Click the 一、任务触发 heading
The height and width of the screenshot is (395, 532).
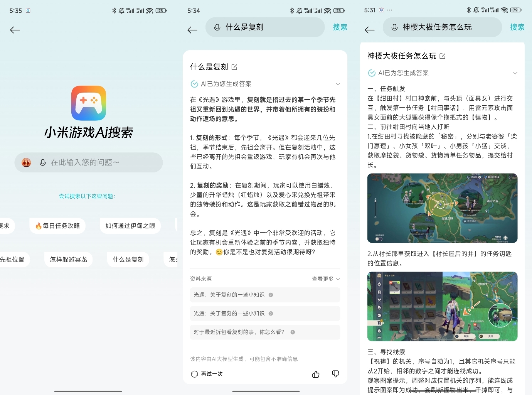(x=386, y=89)
